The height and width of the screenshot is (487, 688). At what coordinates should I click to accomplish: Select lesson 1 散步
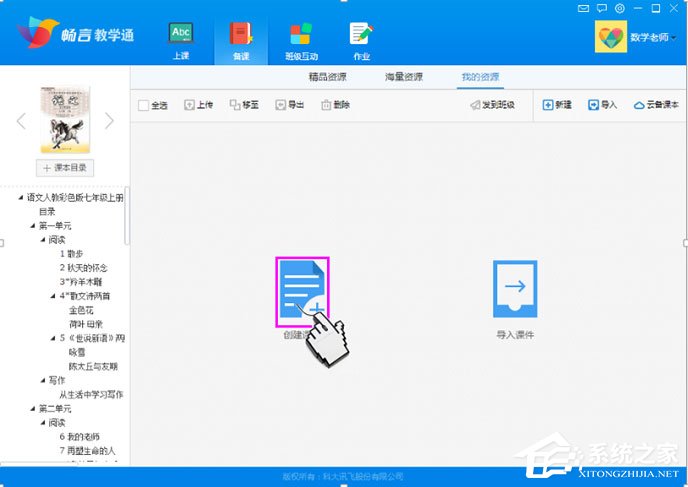point(72,254)
